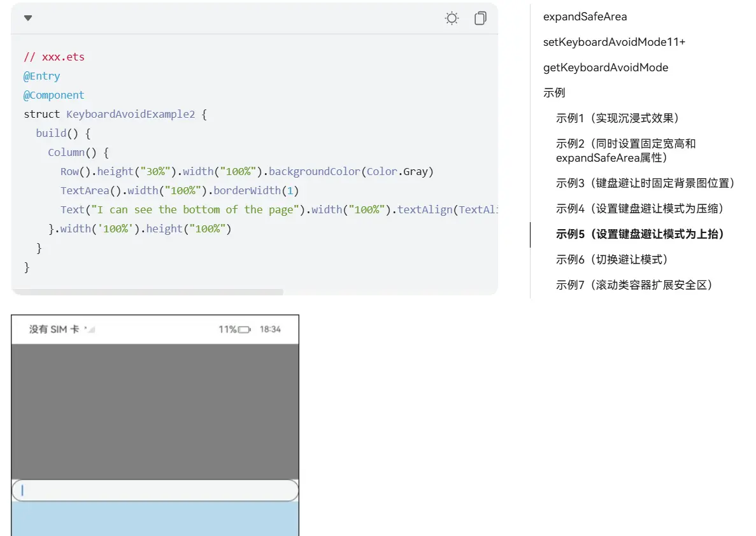Viewport: 756px width, 536px height.
Task: Toggle code block light/dark theme icon
Action: [x=452, y=18]
